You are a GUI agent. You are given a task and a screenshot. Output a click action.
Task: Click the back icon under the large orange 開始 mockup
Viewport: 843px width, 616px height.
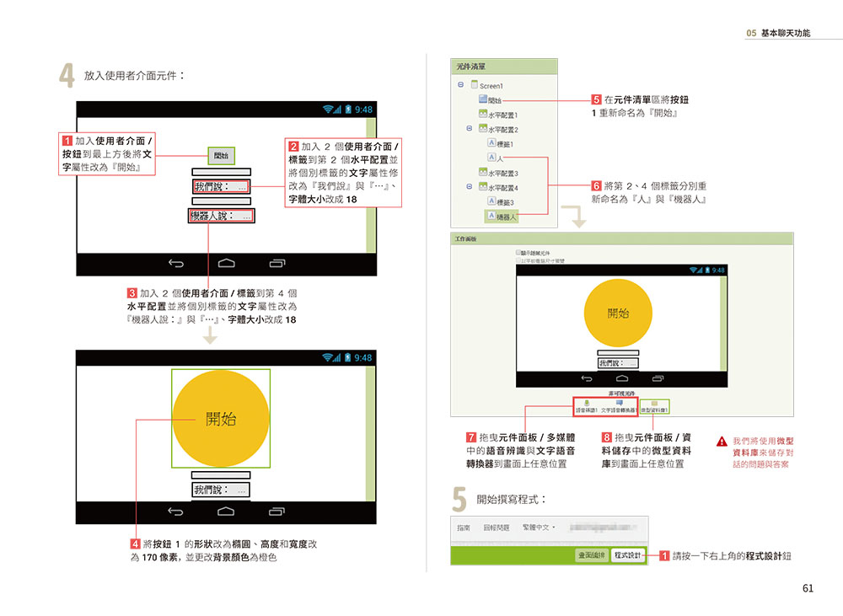pyautogui.click(x=175, y=512)
